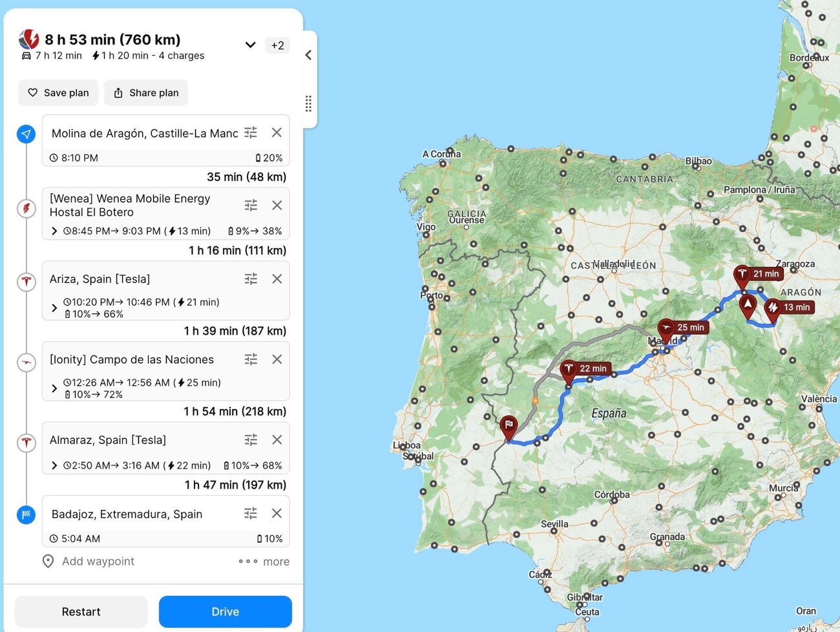Expand Ionity Campo de las Naciones details
This screenshot has height=632, width=840.
(54, 388)
